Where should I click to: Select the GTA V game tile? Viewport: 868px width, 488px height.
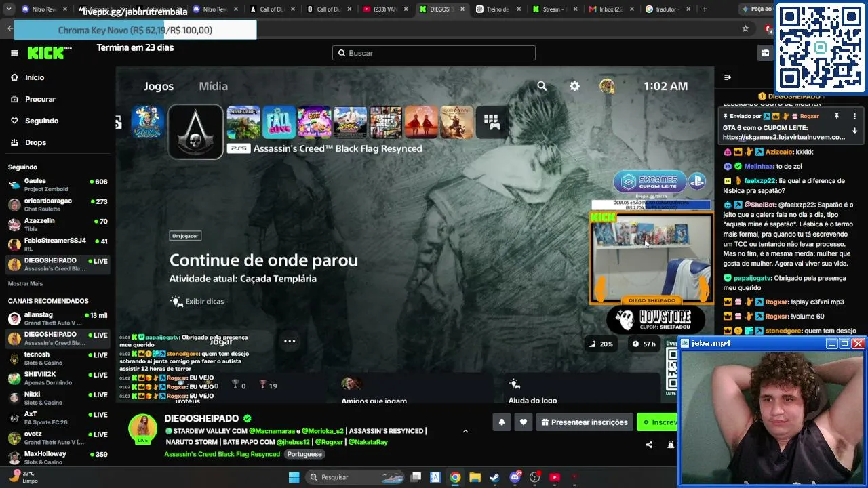[385, 122]
